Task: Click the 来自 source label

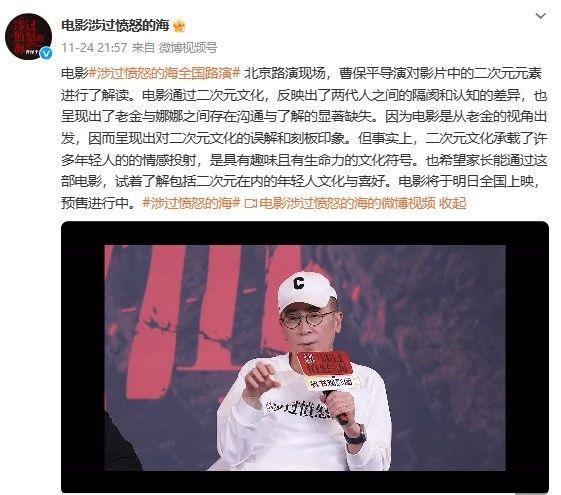Action: [143, 48]
